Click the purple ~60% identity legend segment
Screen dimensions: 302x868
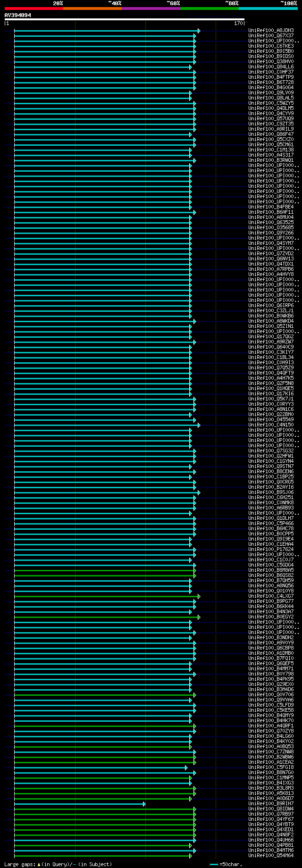pyautogui.click(x=151, y=8)
